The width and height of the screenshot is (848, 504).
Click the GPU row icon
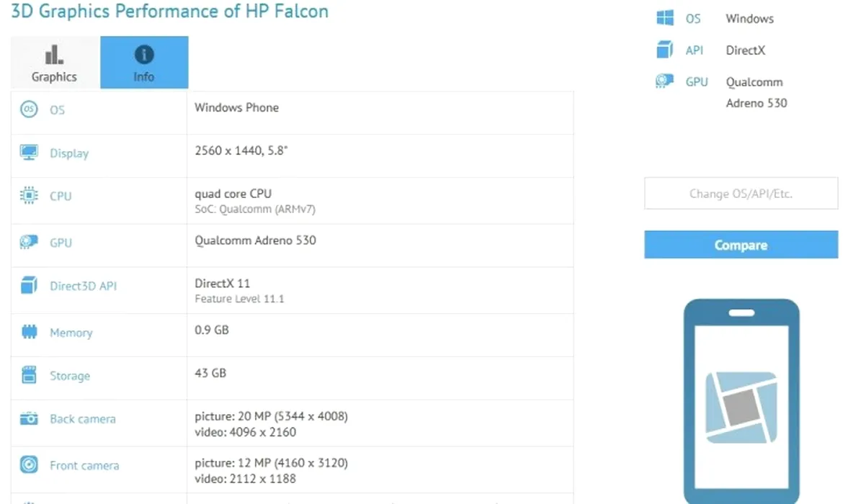(29, 243)
